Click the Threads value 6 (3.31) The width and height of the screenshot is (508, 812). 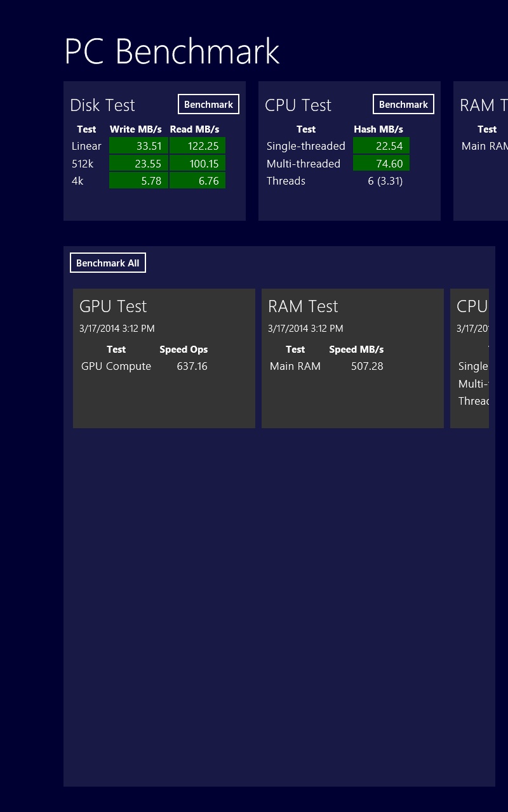pyautogui.click(x=385, y=181)
